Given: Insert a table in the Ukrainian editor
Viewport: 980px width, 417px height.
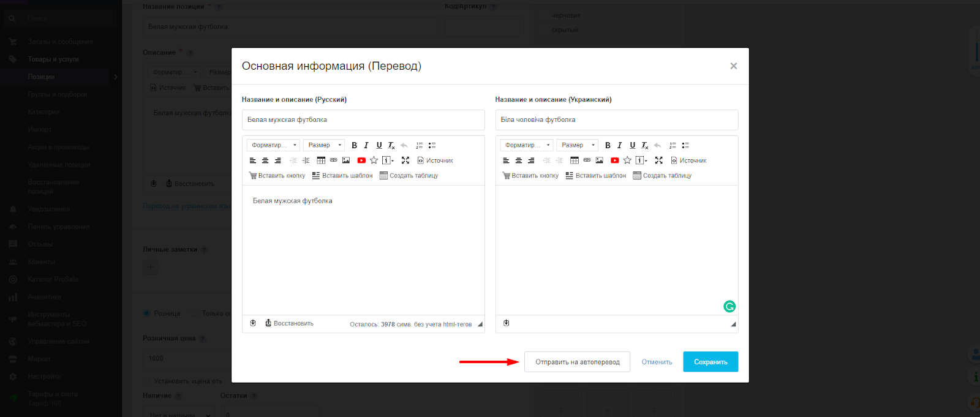Looking at the screenshot, I should pyautogui.click(x=575, y=160).
